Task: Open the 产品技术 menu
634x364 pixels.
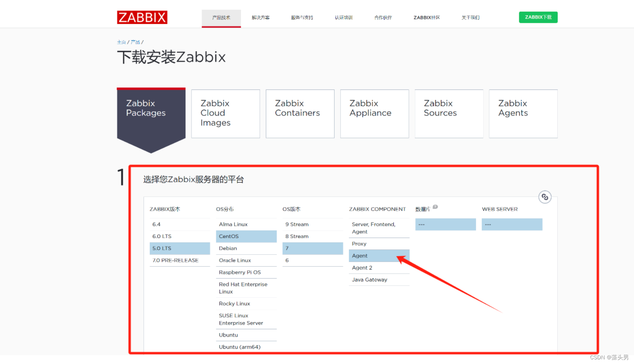Action: click(x=221, y=17)
